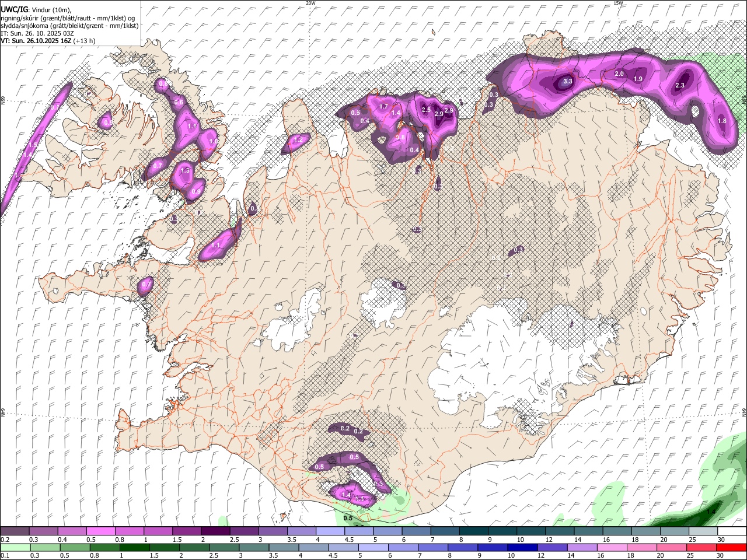Click the 20W longitude label
Image resolution: width=747 pixels, height=560 pixels.
tap(310, 3)
